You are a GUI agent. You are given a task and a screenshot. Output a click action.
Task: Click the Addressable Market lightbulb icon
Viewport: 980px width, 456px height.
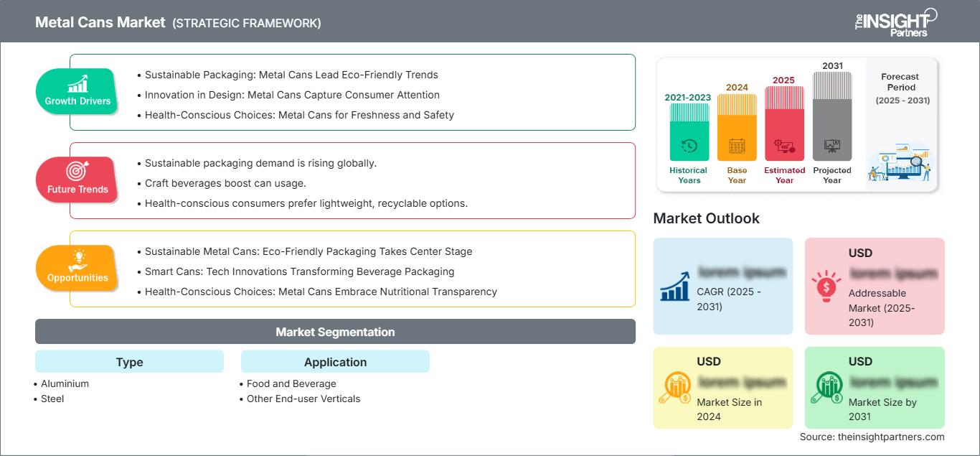point(826,286)
